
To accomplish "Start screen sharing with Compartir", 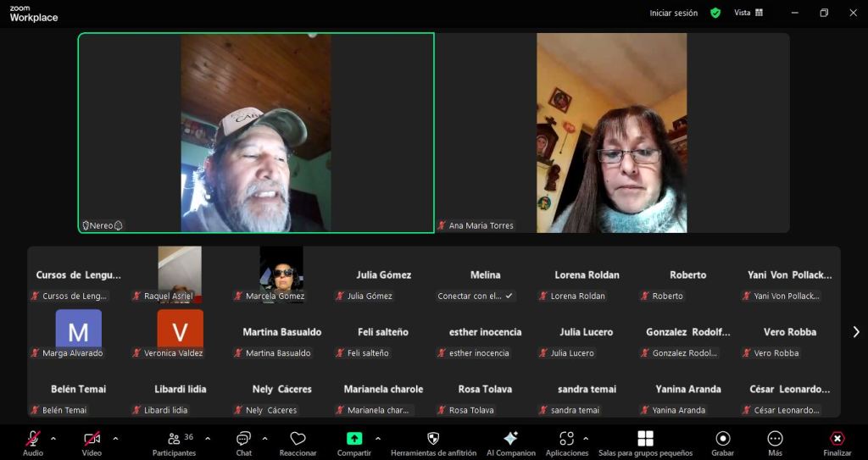I will pyautogui.click(x=354, y=442).
